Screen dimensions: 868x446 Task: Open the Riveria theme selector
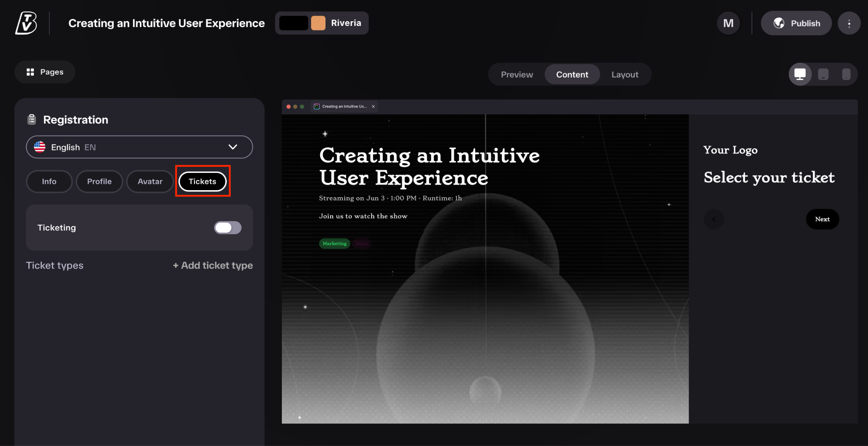tap(322, 23)
